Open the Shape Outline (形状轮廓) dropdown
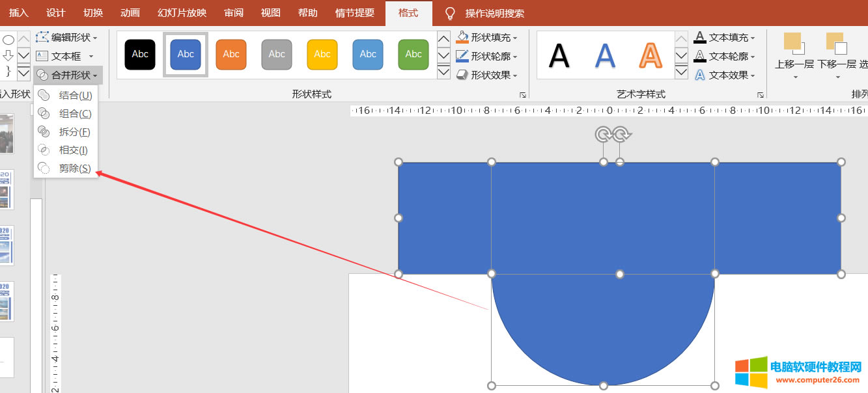This screenshot has height=393, width=868. (x=487, y=57)
